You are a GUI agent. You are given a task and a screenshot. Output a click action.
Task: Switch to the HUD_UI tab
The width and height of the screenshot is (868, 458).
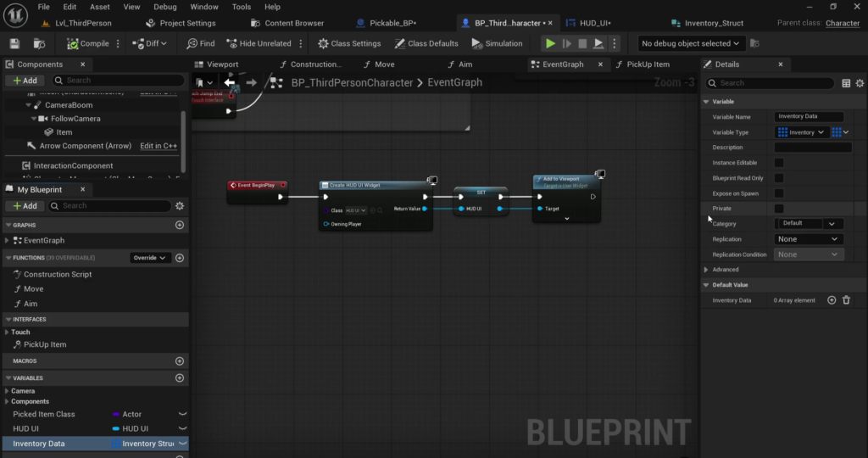click(589, 23)
